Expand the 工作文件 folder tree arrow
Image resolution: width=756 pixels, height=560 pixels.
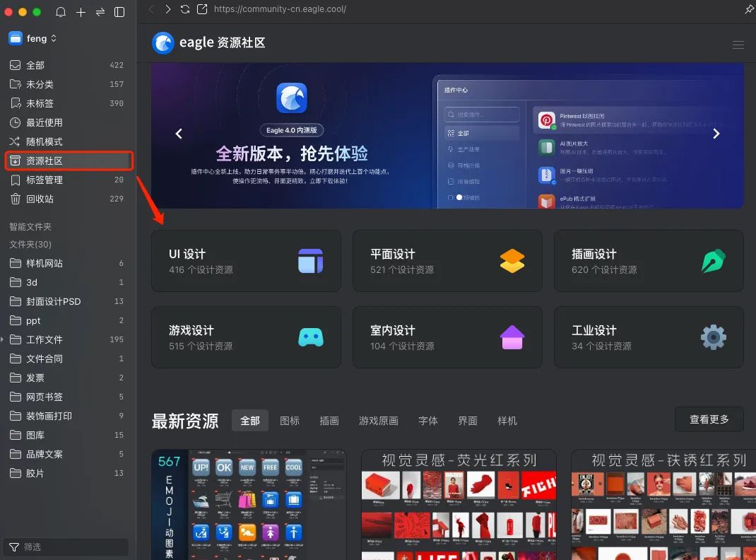click(x=2, y=339)
